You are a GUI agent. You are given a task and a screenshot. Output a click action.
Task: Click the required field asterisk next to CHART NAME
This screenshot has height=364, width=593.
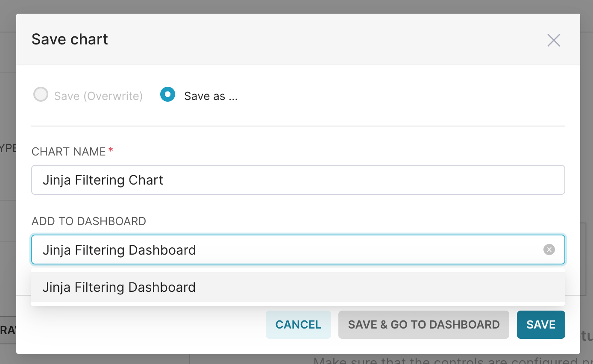pyautogui.click(x=111, y=150)
